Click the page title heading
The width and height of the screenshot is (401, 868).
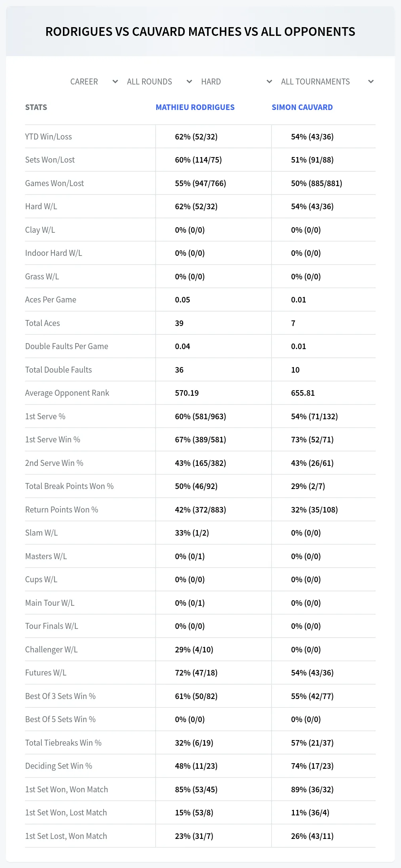click(x=200, y=31)
